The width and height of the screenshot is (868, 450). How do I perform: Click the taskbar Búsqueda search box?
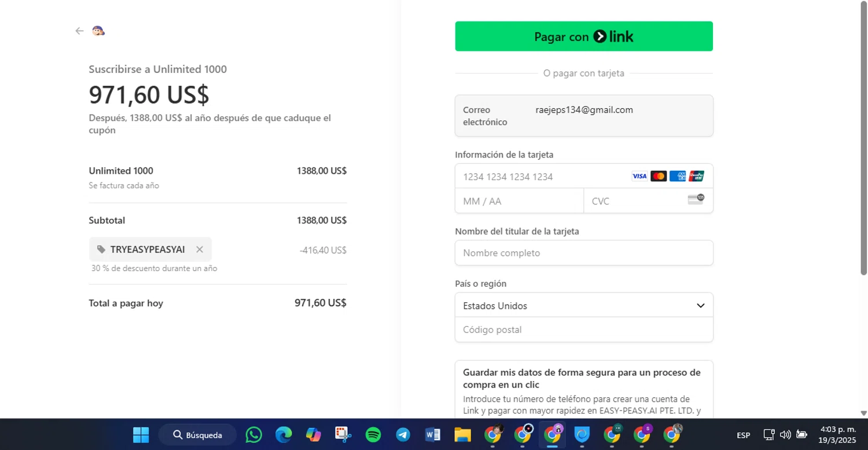[x=198, y=435]
